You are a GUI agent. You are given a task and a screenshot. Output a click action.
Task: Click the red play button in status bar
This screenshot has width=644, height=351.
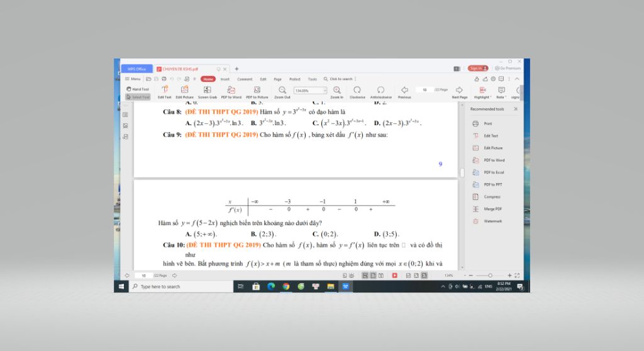395,276
